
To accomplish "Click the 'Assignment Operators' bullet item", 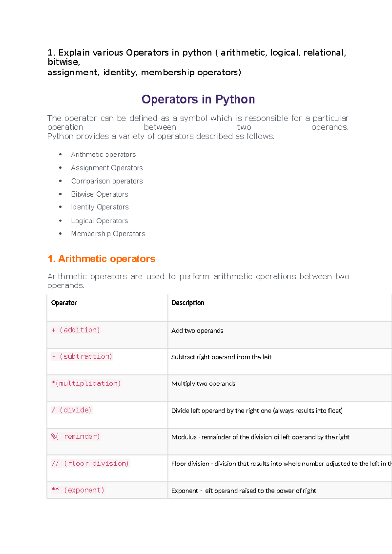I will 107,168.
